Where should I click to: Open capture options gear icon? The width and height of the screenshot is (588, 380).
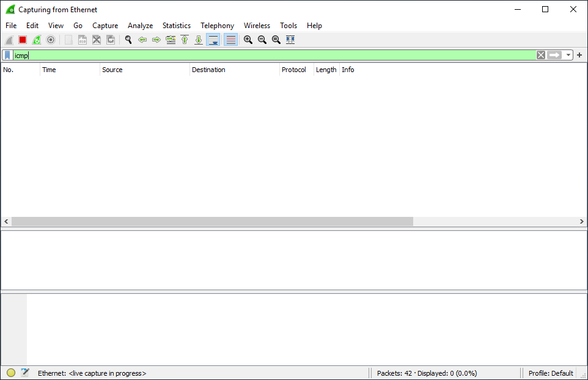click(51, 40)
